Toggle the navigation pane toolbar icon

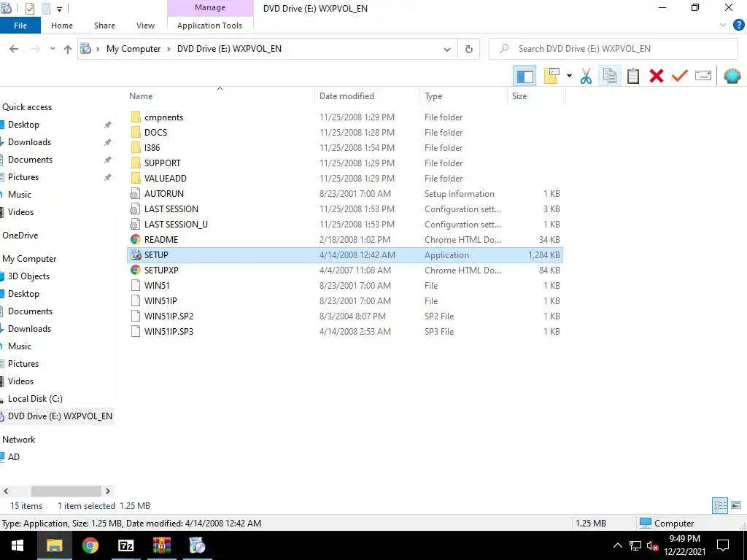[x=525, y=76]
